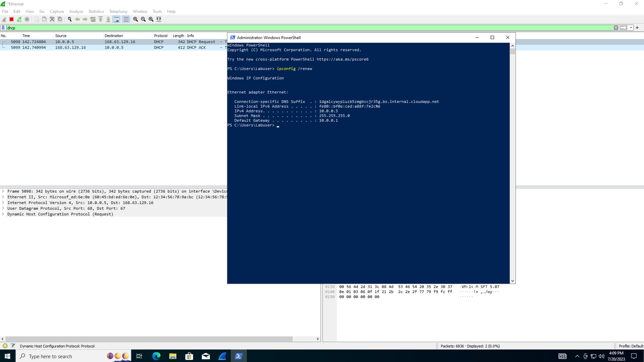Image resolution: width=644 pixels, height=362 pixels.
Task: Open the Find Packet toolbar icon
Action: click(70, 19)
